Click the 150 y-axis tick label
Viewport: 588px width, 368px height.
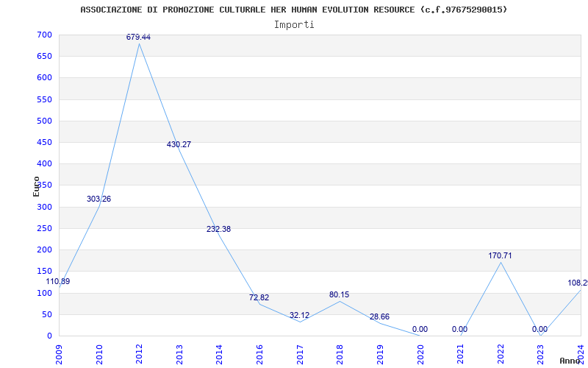coord(44,271)
